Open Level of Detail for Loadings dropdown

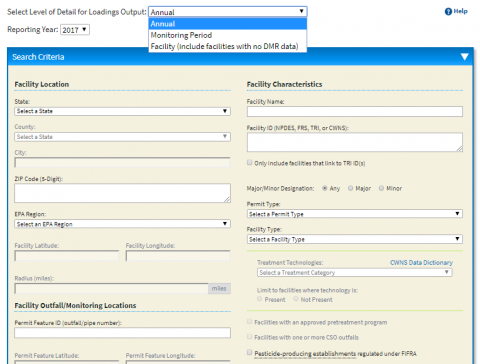227,12
